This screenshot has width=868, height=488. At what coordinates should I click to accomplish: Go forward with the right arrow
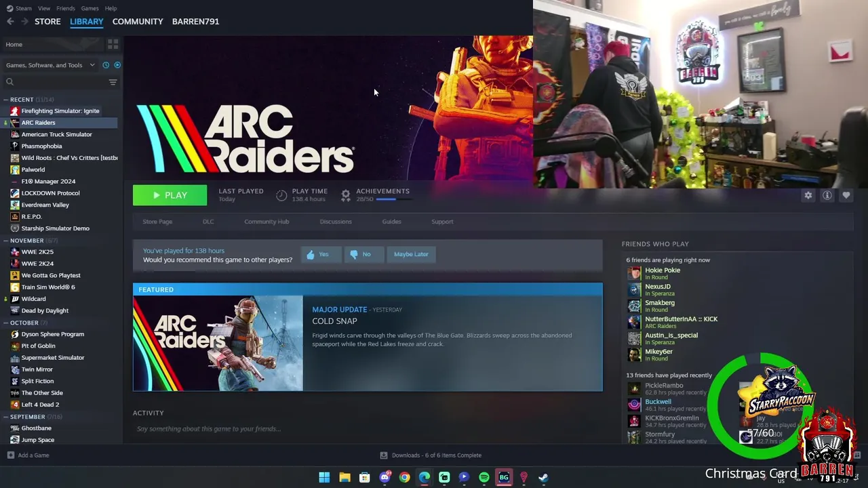pos(24,22)
